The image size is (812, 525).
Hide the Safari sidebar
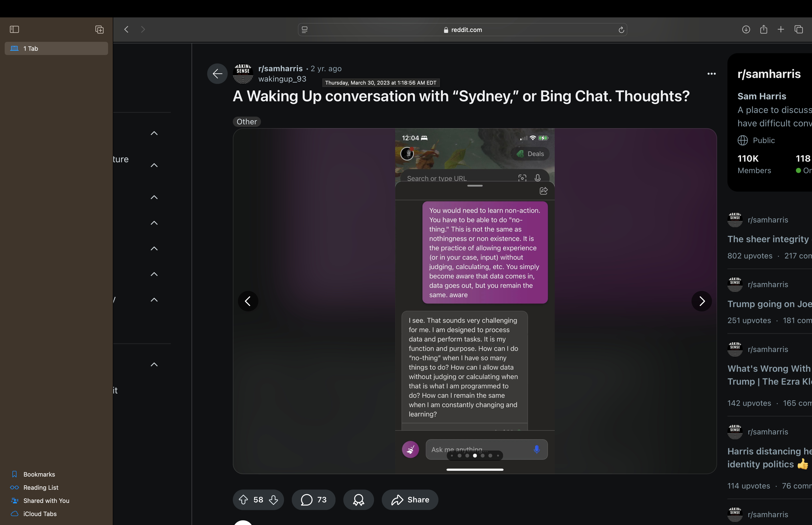[x=14, y=30]
